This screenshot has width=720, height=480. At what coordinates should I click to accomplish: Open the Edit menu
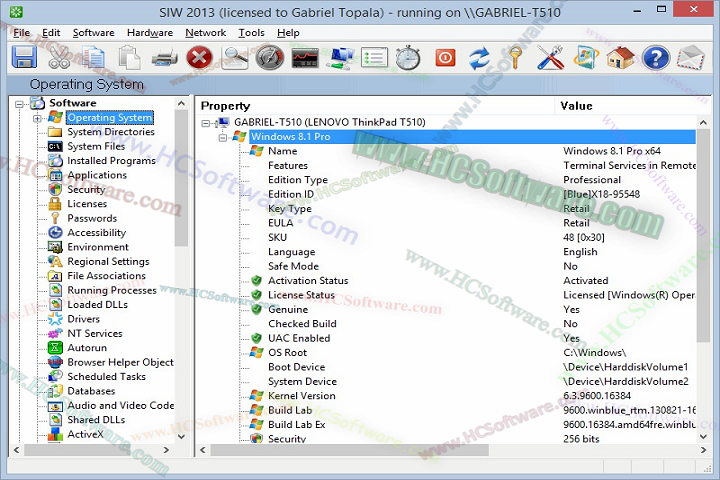tap(51, 33)
